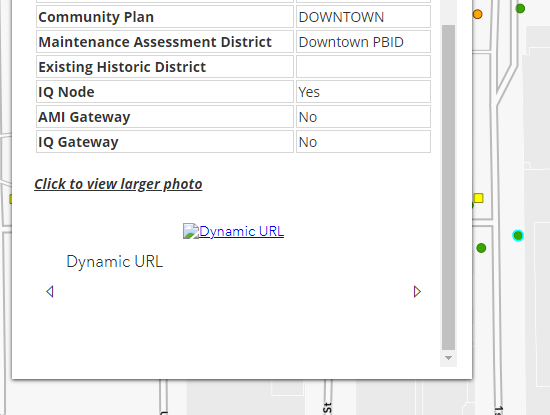Select the orange map point marker
Screen dimensions: 550x415
[x=477, y=14]
